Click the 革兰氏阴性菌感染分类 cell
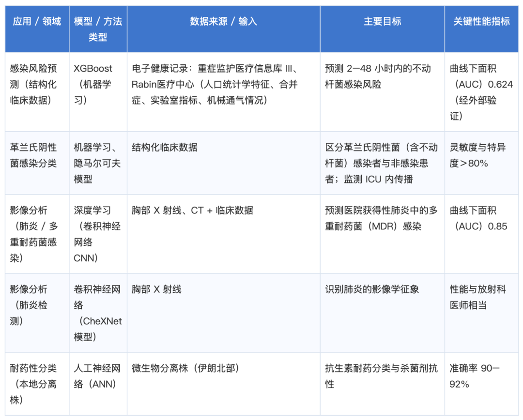The height and width of the screenshot is (420, 523). point(37,163)
